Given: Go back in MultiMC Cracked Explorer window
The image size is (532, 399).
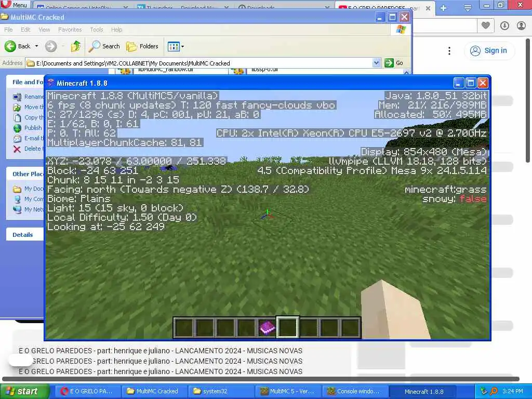Looking at the screenshot, I should pos(18,46).
